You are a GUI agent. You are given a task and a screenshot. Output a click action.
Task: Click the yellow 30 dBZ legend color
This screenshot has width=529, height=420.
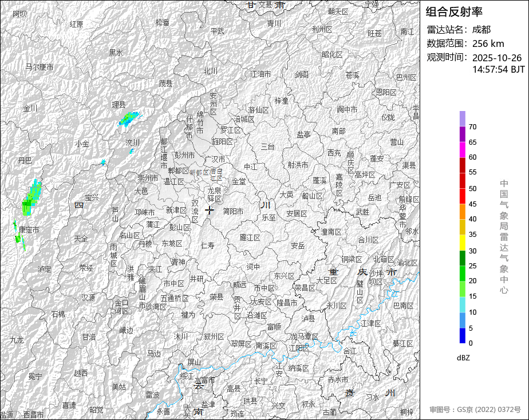pos(463,243)
